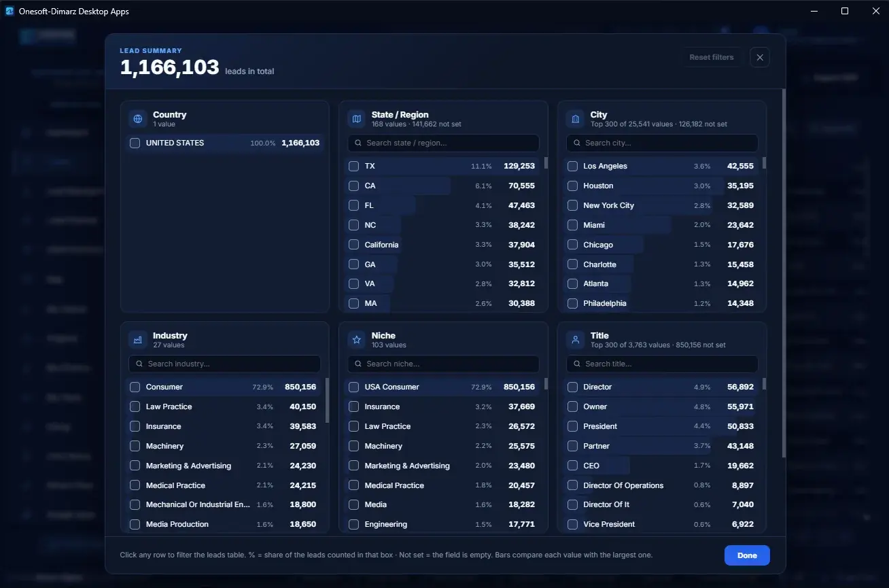Select the Law Practice industry checkbox
Screen dimensions: 889x588
[x=135, y=407]
